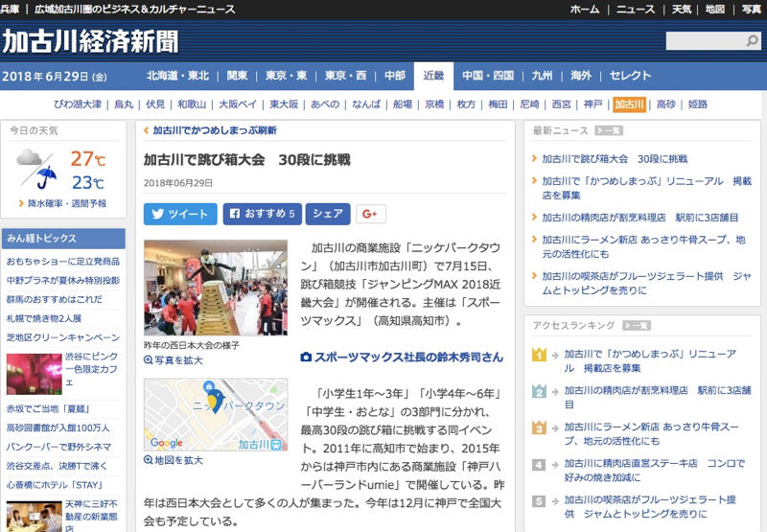Open rank 4 精肉店直営ステーキ店 link
The image size is (767, 532).
point(655,471)
